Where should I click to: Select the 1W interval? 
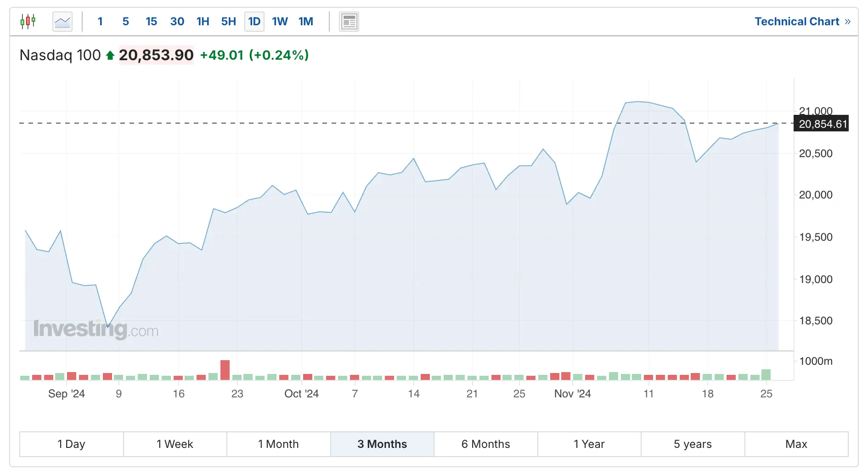(x=280, y=22)
